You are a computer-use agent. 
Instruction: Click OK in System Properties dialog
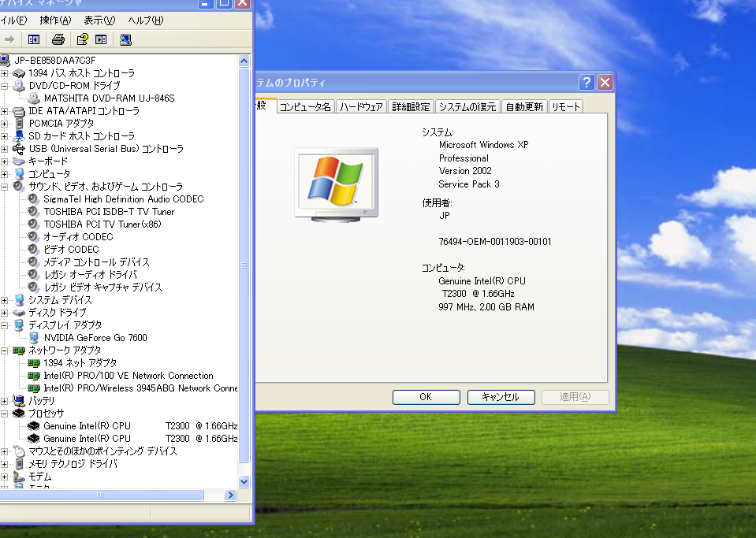coord(426,397)
